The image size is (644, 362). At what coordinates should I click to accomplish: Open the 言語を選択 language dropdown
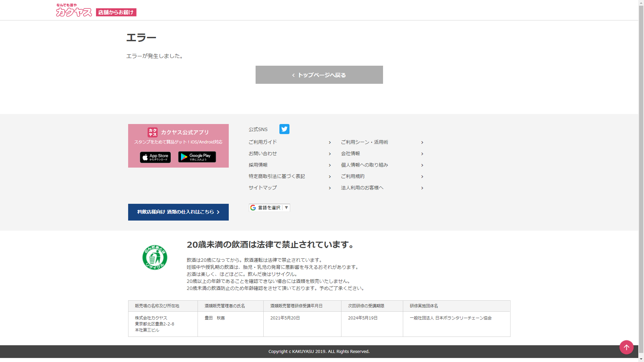coord(269,208)
